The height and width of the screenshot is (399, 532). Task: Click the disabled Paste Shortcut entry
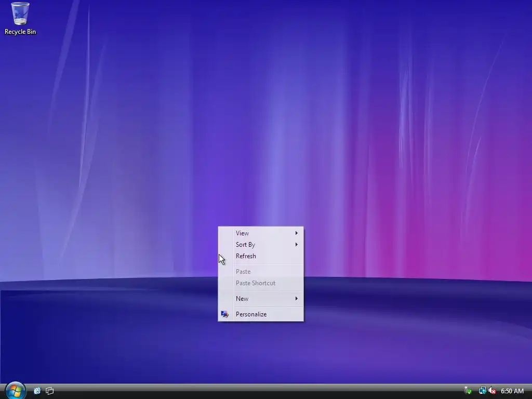click(261, 283)
